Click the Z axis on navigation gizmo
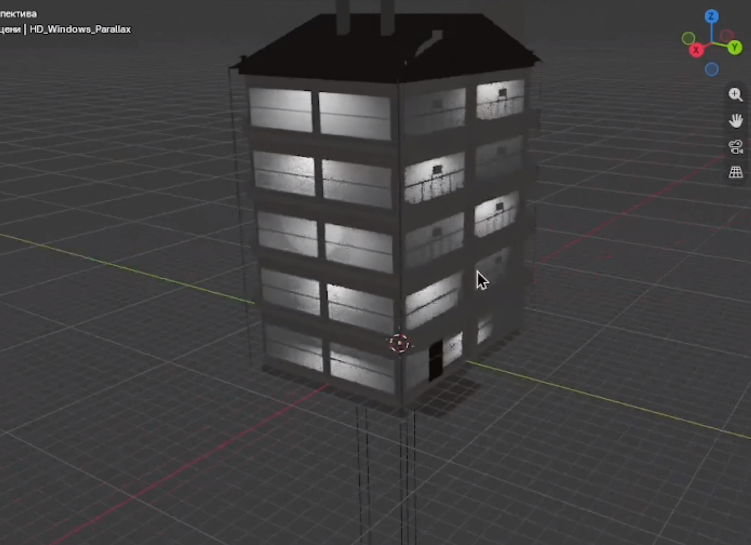The image size is (751, 545). click(x=711, y=16)
